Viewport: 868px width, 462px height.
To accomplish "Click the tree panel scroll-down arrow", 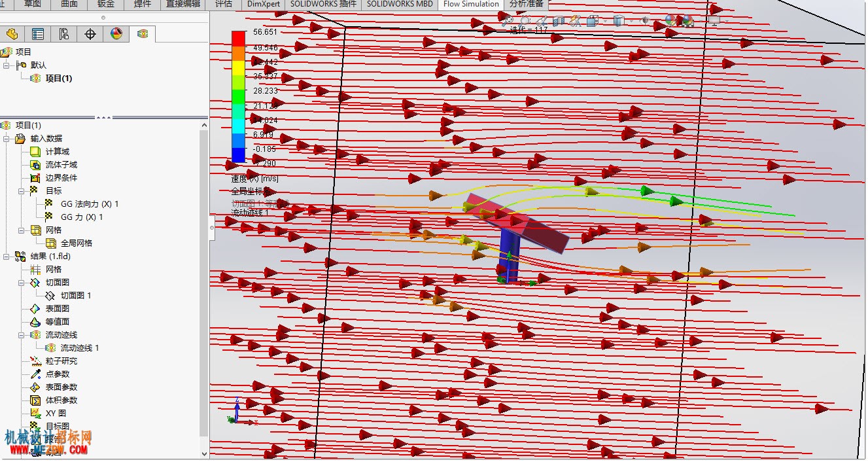I will coord(204,453).
